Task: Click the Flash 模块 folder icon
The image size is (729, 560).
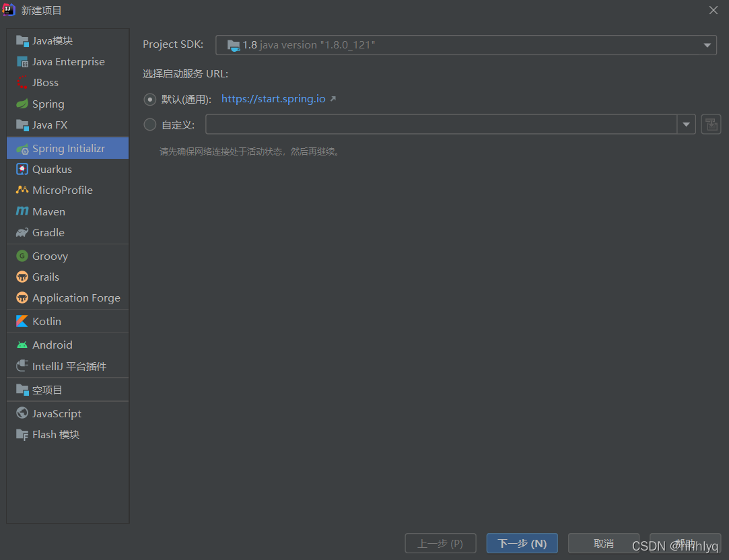Action: click(x=22, y=435)
